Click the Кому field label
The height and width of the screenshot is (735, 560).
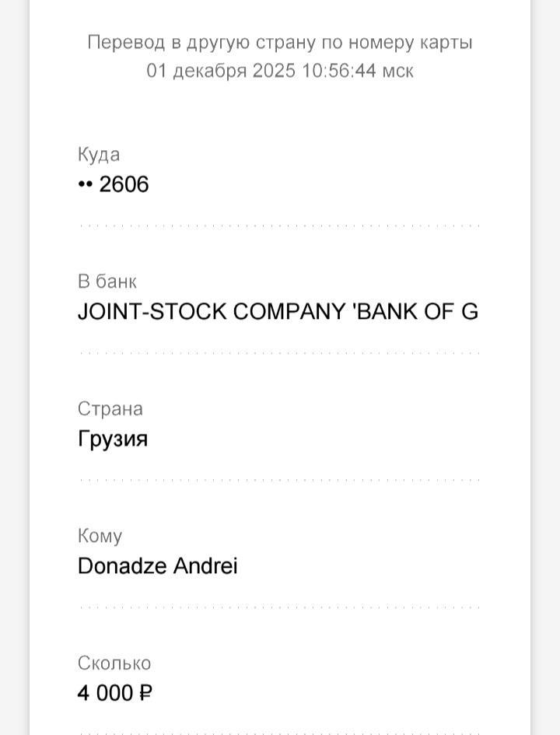coord(100,536)
